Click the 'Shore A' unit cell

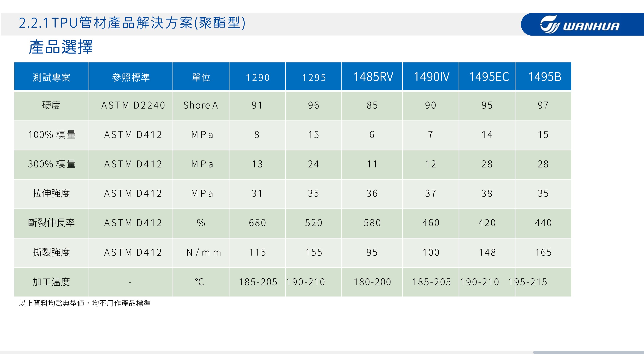click(x=201, y=105)
